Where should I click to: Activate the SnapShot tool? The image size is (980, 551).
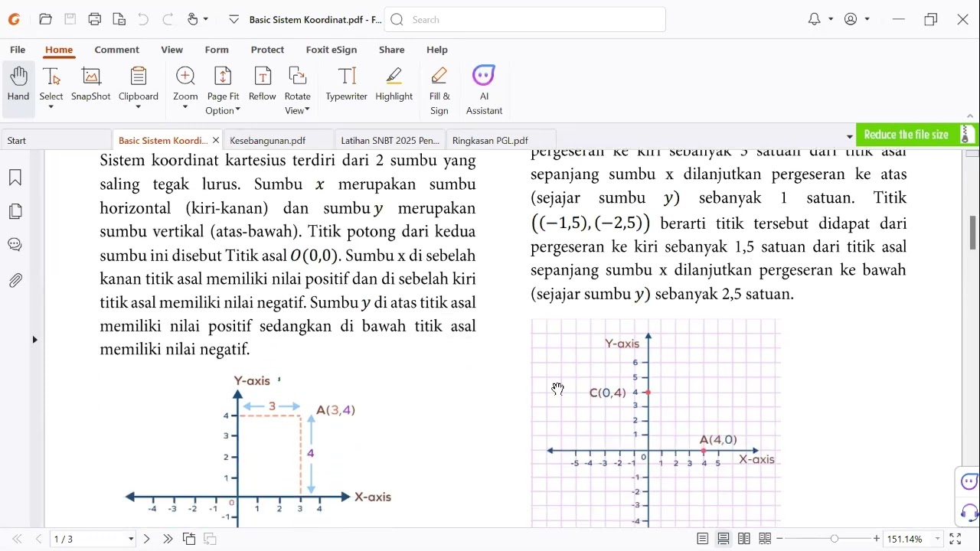[x=91, y=84]
